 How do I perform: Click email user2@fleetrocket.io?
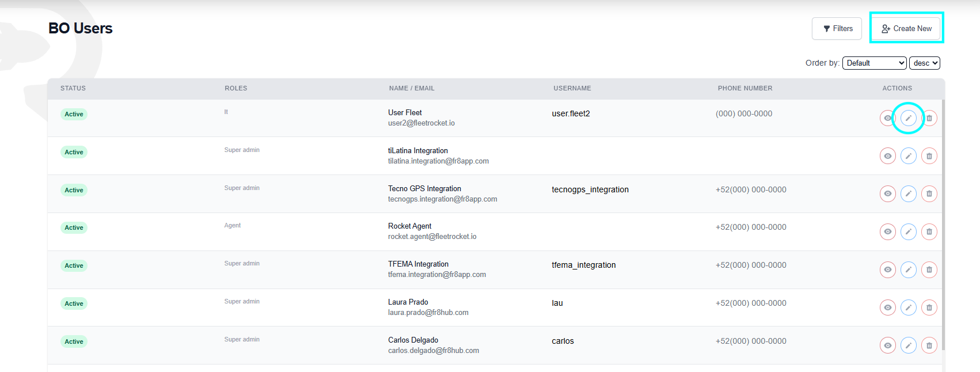[x=421, y=123]
